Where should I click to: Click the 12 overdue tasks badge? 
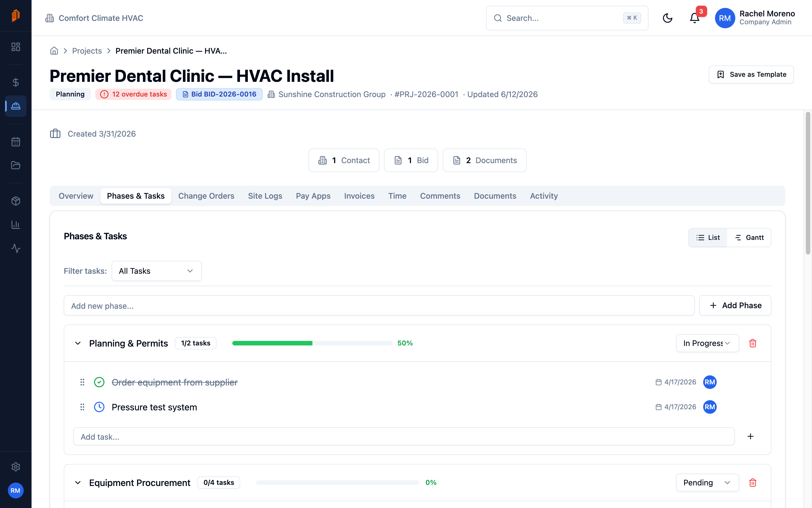tap(133, 95)
